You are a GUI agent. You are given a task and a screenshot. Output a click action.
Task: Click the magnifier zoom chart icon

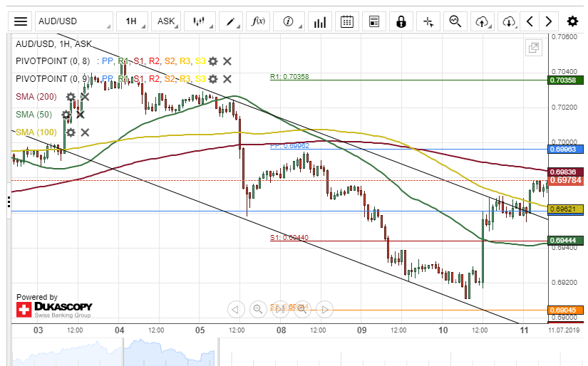(x=455, y=21)
